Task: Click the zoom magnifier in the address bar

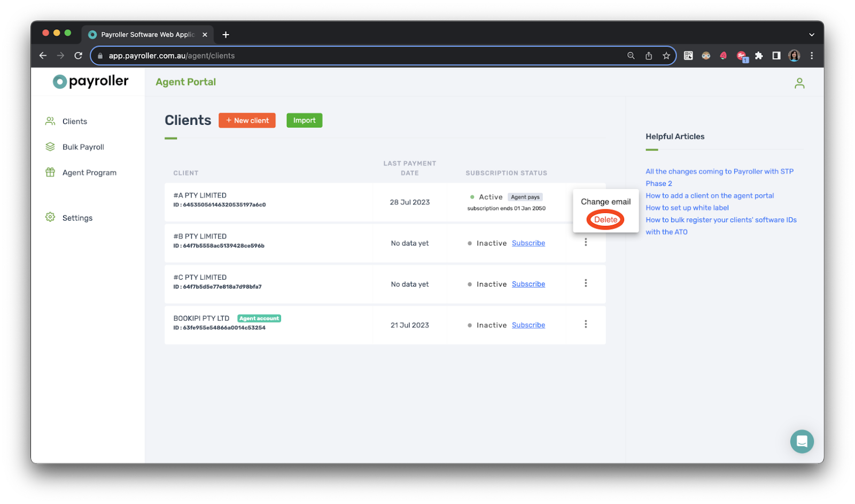Action: (x=631, y=56)
